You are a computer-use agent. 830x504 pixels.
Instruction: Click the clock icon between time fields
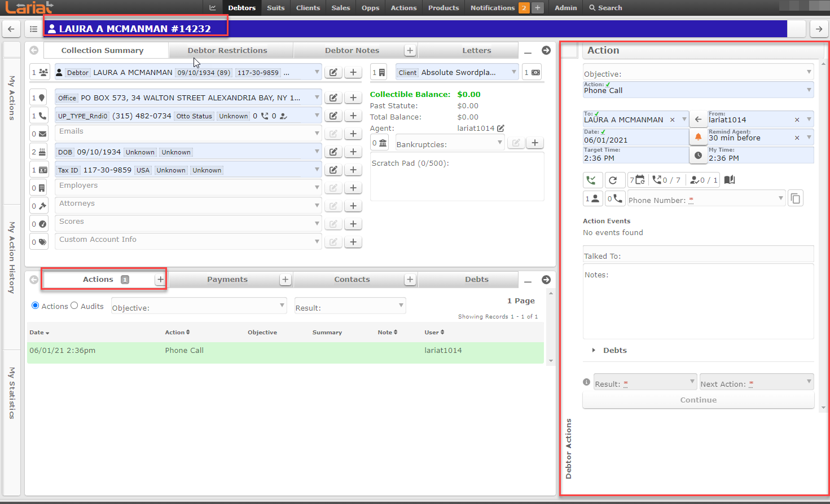pyautogui.click(x=698, y=155)
